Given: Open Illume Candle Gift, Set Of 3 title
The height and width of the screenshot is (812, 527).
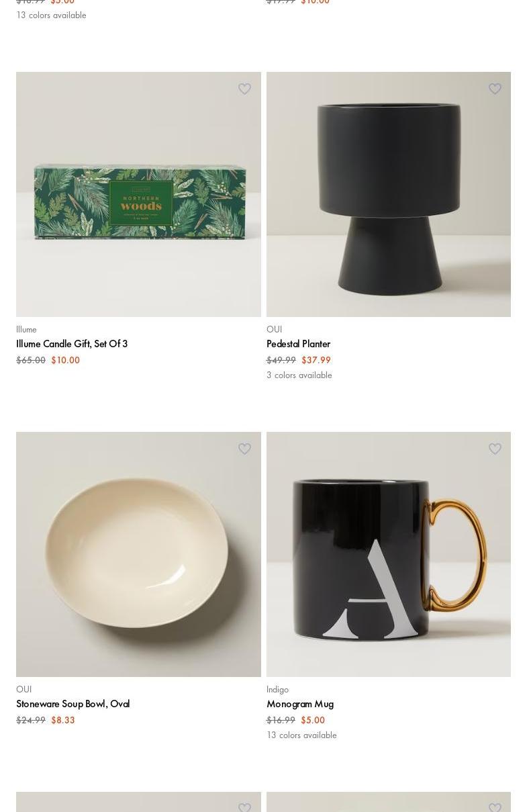Looking at the screenshot, I should pos(72,344).
